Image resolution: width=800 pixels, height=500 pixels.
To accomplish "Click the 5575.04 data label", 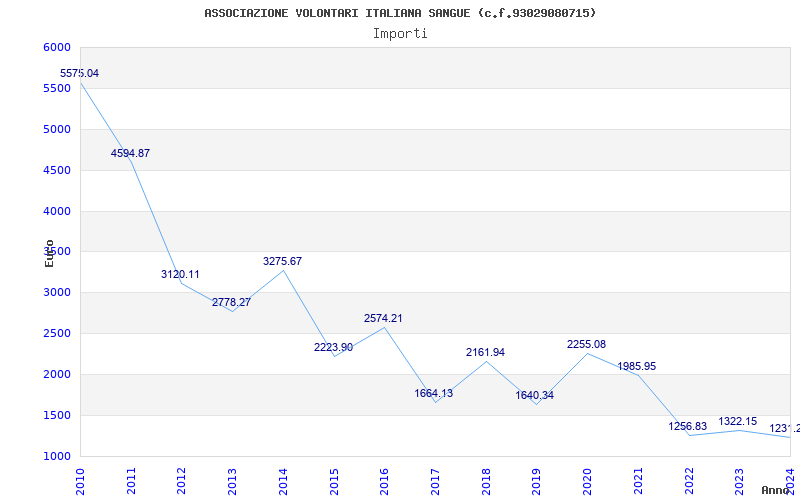I will coord(79,73).
